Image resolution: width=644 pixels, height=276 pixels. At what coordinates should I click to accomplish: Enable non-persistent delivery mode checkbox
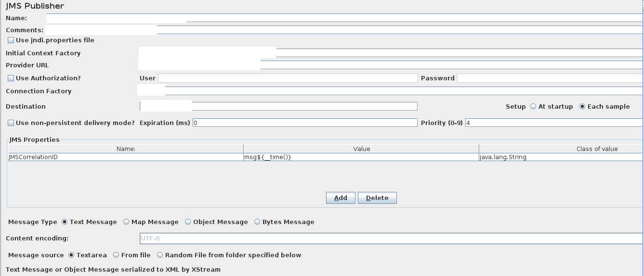[x=11, y=123]
